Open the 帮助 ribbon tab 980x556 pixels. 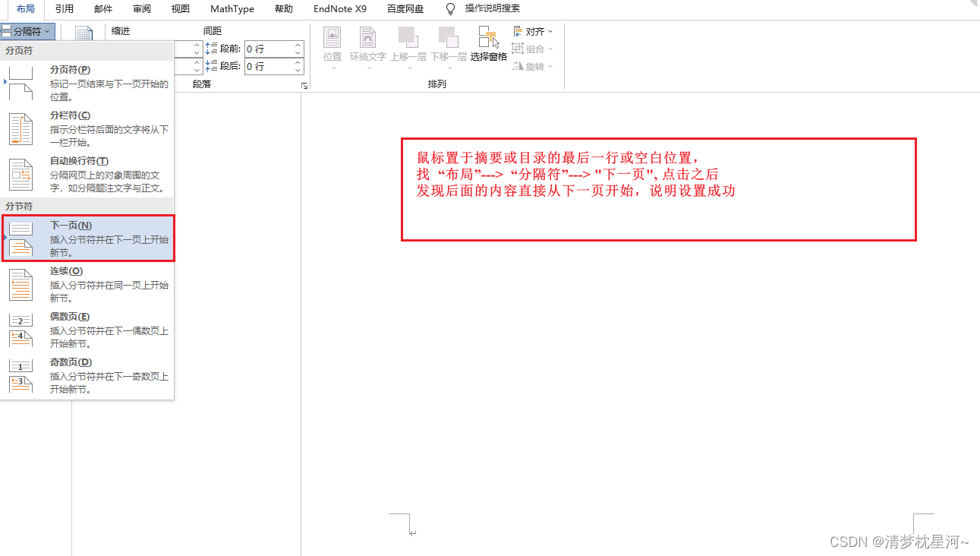click(283, 9)
